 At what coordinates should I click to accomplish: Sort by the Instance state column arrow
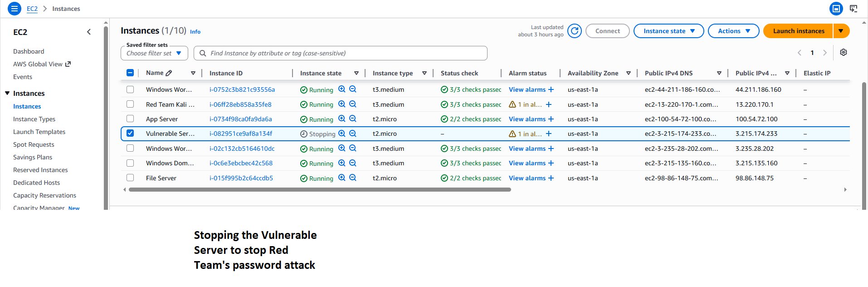356,73
